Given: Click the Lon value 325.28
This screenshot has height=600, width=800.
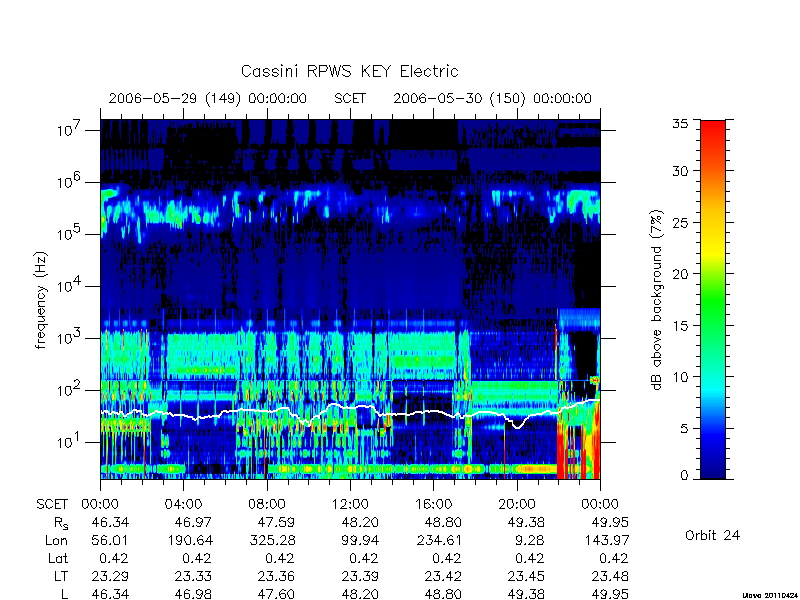Looking at the screenshot, I should [x=272, y=540].
